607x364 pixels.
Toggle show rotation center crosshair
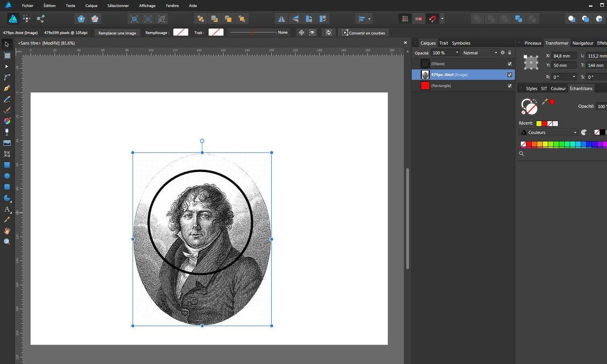tap(301, 33)
